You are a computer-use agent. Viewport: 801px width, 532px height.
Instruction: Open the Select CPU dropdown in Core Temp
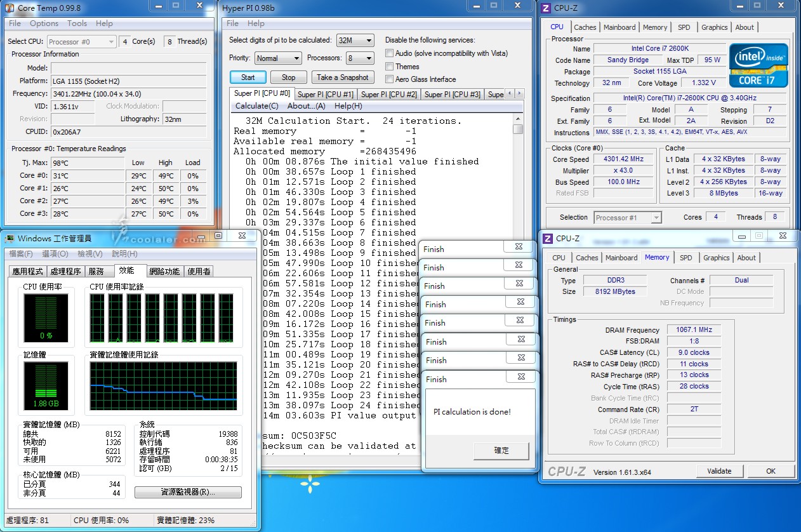click(x=82, y=42)
